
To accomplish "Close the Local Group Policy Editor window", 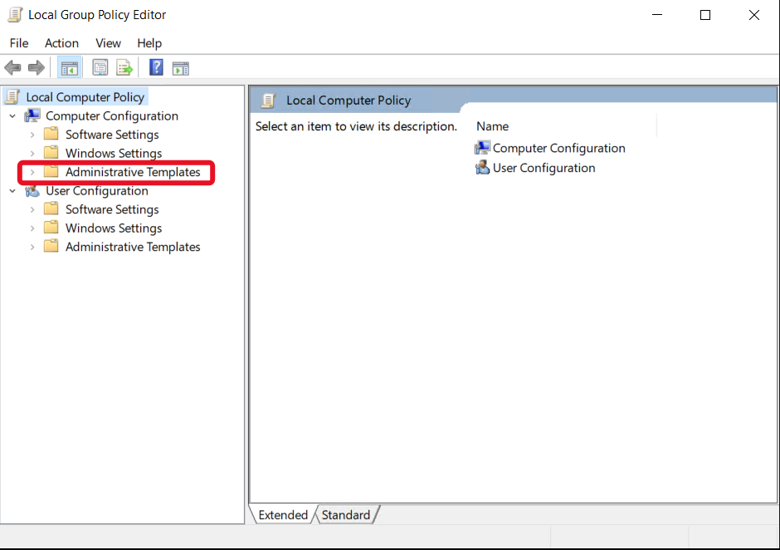I will coord(754,15).
